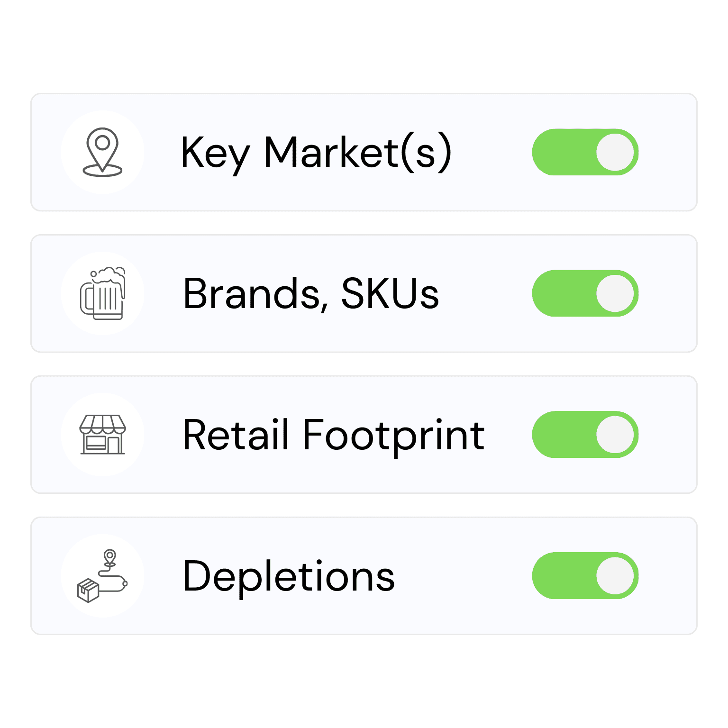
Task: Click the map pin location icon
Action: [x=102, y=152]
